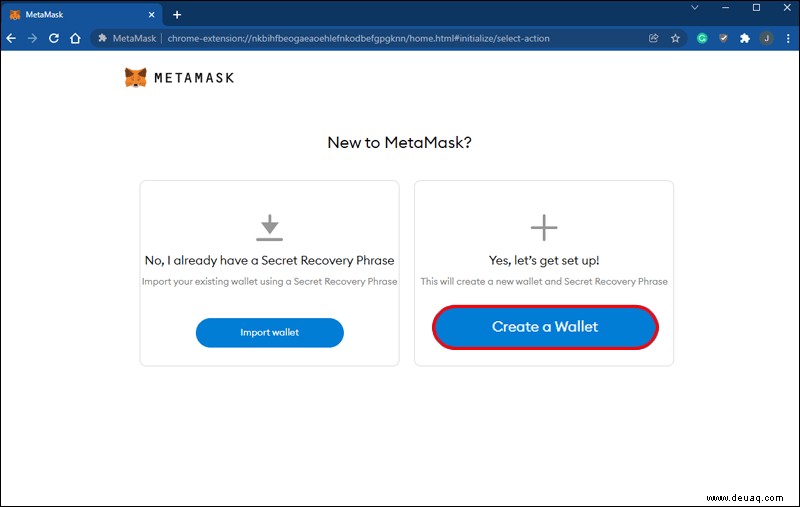Click the chrome-extension URL in address bar
The image size is (800, 507).
pyautogui.click(x=358, y=38)
